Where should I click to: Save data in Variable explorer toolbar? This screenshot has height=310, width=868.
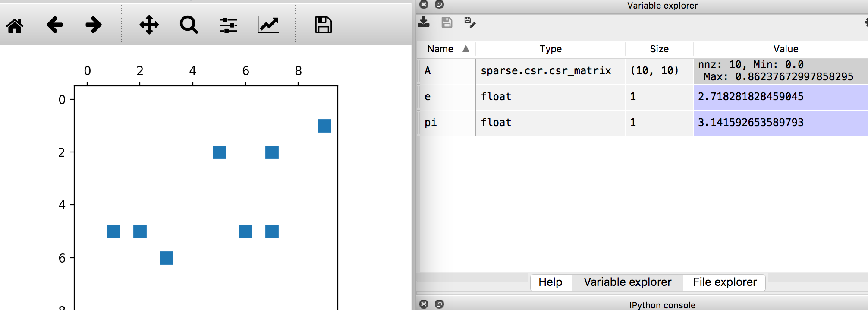[447, 22]
